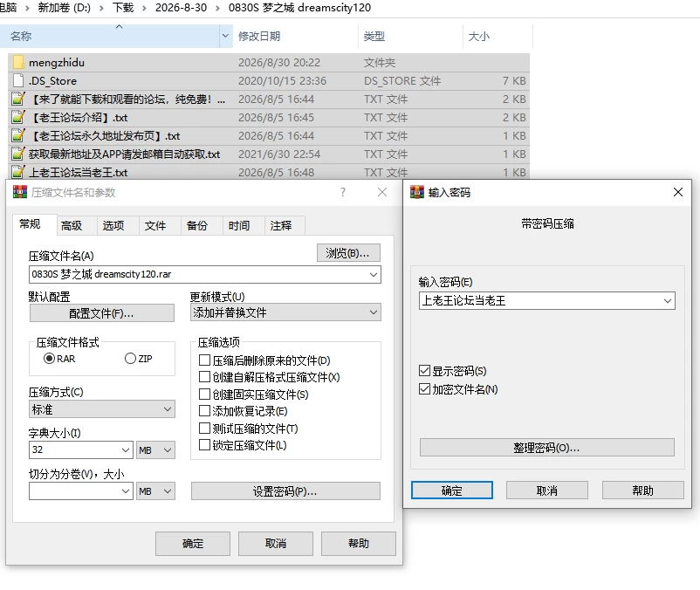Click the 浏览(B)... button
Image resolution: width=700 pixels, height=590 pixels.
[348, 253]
